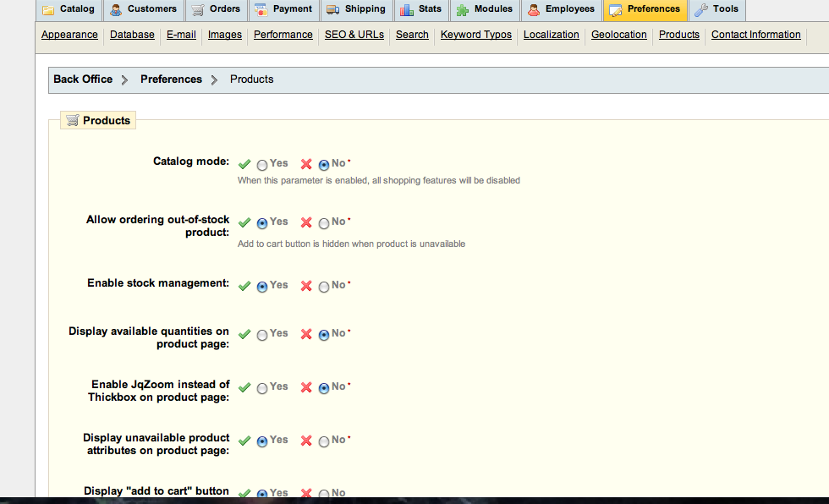Select Yes for Allow ordering out-of-stock product
The image size is (829, 504).
click(262, 223)
